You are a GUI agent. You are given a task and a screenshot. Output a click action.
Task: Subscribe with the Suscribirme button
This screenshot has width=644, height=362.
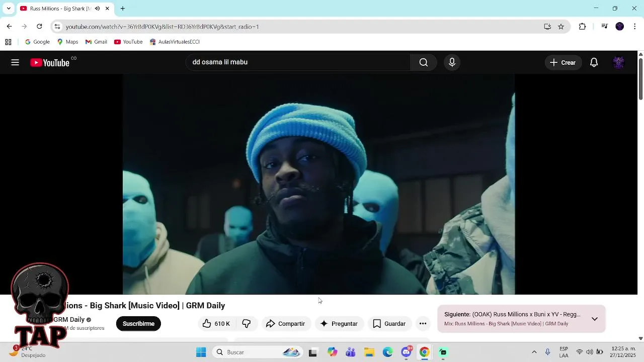click(138, 324)
